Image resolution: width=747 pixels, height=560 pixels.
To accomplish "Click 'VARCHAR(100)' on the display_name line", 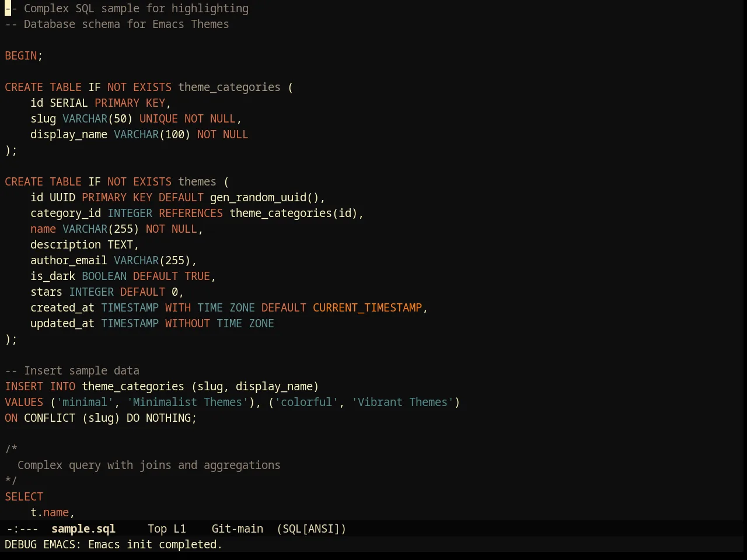I will (x=152, y=134).
